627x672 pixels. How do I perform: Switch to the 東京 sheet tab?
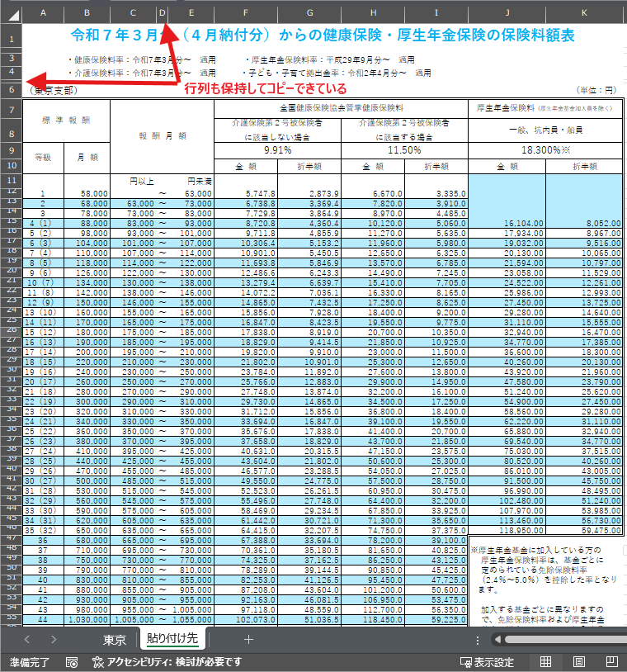115,640
